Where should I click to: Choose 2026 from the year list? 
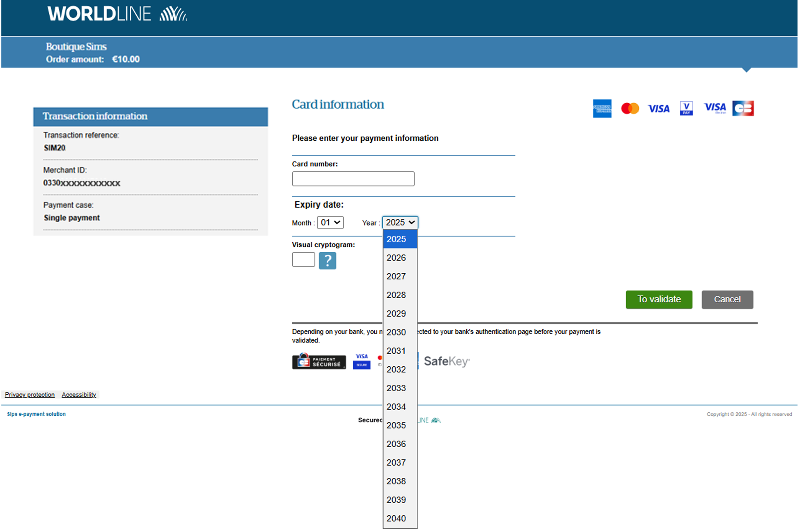click(396, 258)
